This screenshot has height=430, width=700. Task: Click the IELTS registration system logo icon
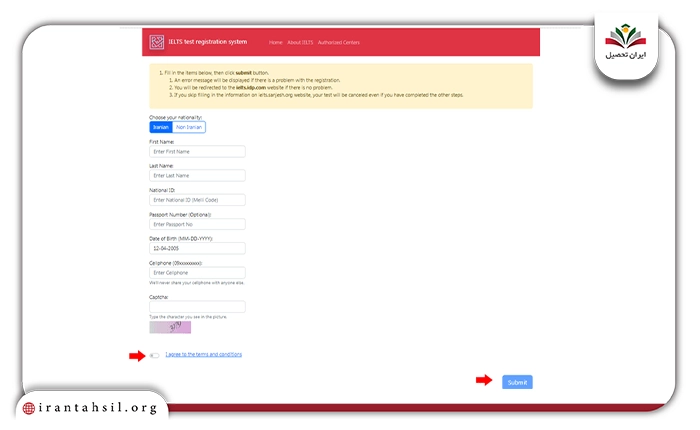click(156, 42)
